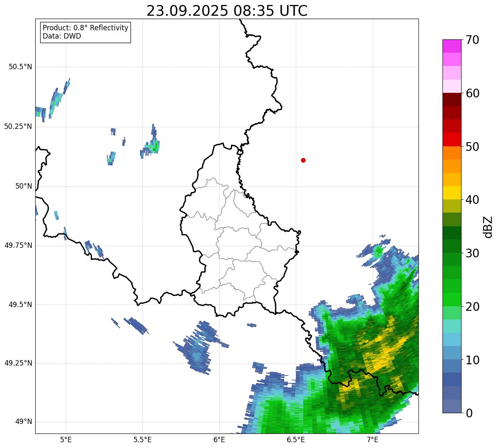Click the 'dBZ' colorbar axis label

coord(488,226)
